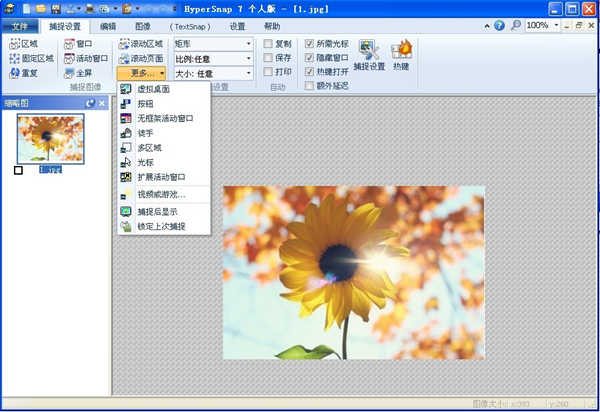Enable the 复制 copy checkbox
The width and height of the screenshot is (600, 412).
[268, 45]
